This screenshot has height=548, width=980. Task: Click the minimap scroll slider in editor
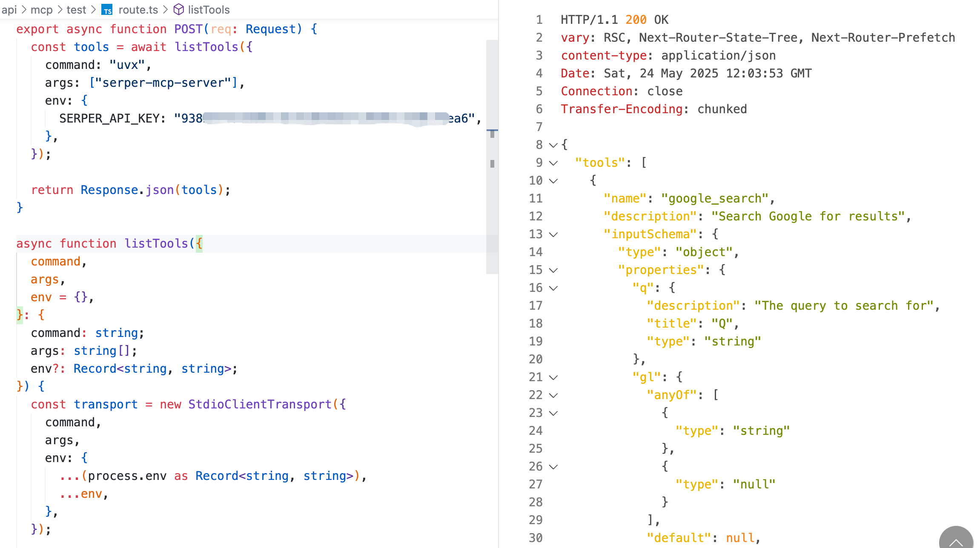point(492,157)
